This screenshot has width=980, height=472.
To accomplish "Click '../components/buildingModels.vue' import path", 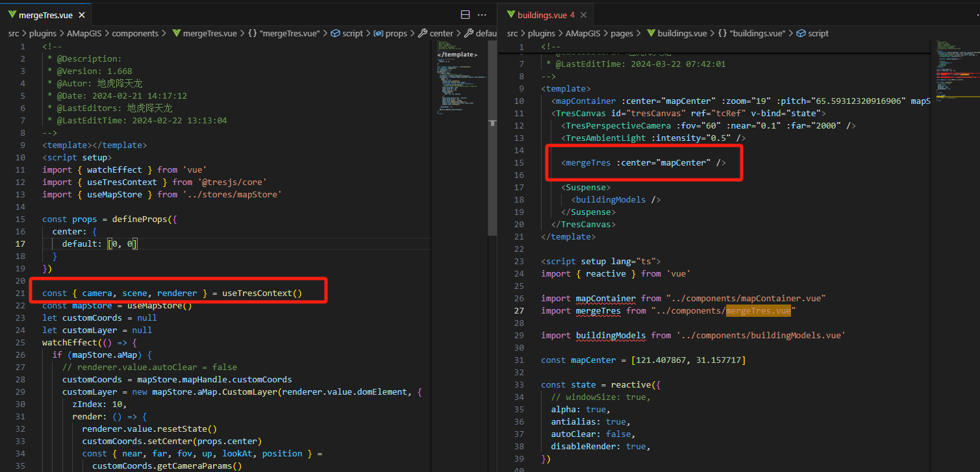I will click(761, 335).
